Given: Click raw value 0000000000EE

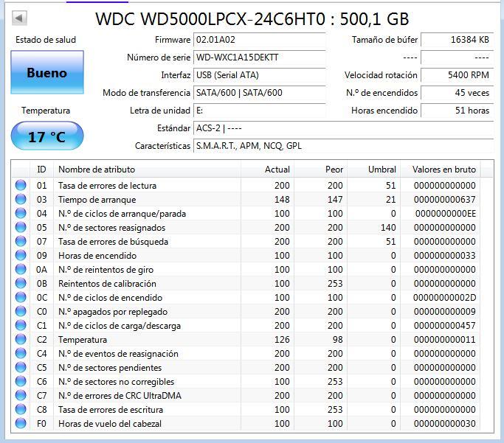Looking at the screenshot, I should (446, 214).
